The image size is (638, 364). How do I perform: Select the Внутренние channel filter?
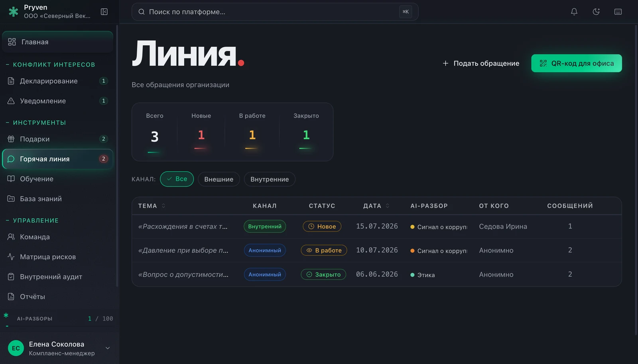coord(270,179)
